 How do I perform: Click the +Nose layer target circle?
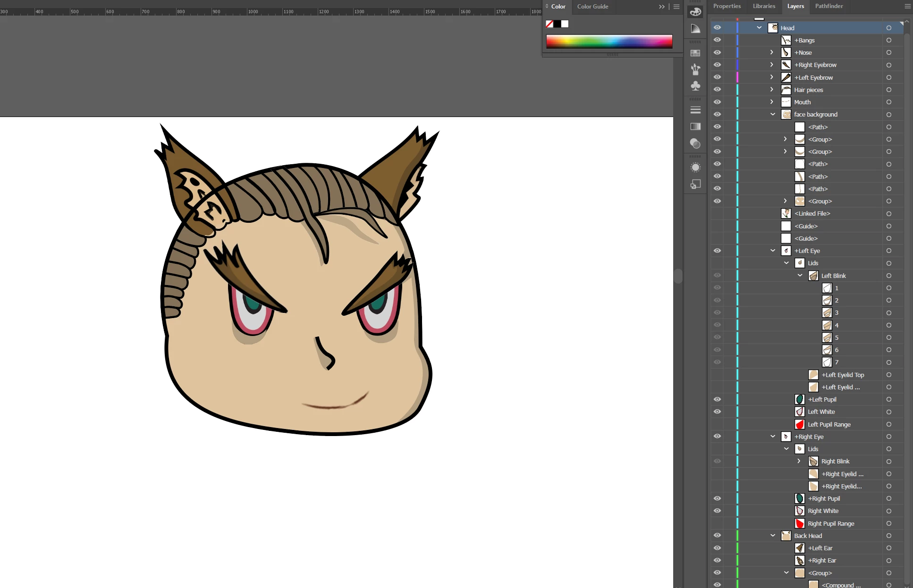[x=888, y=52]
